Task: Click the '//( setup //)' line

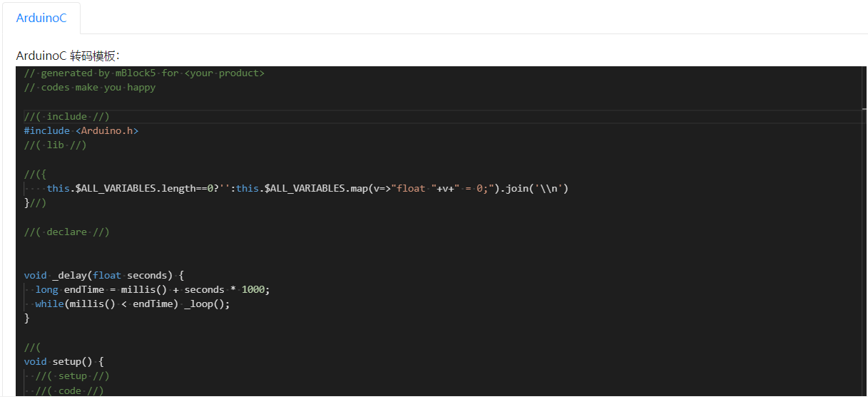Action: pos(73,375)
